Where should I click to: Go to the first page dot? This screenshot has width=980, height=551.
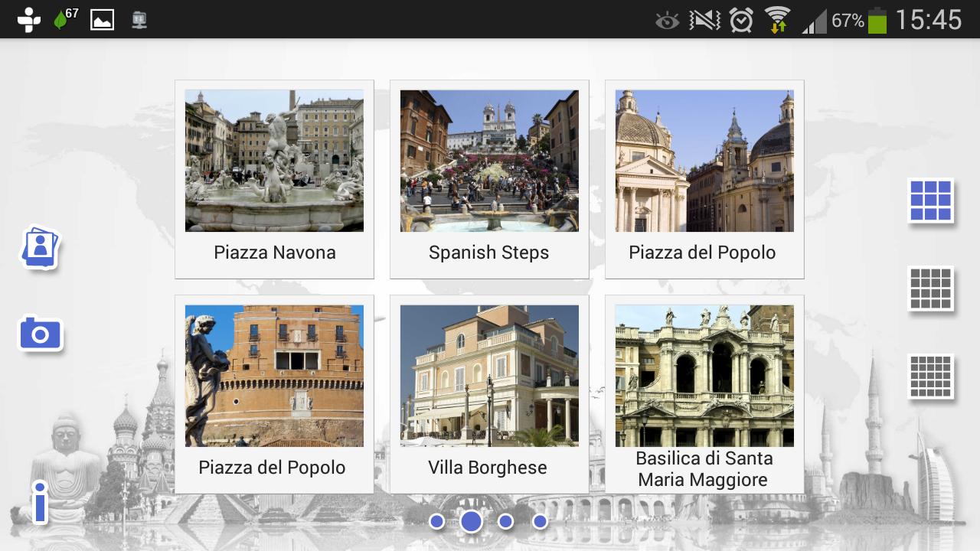pos(437,521)
